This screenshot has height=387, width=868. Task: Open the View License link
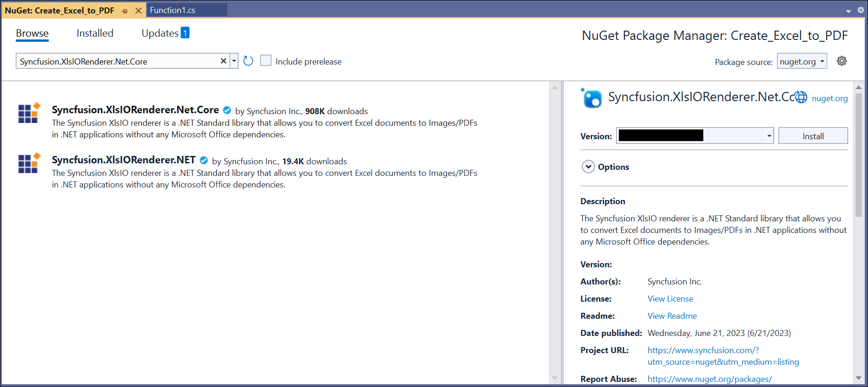tap(670, 299)
